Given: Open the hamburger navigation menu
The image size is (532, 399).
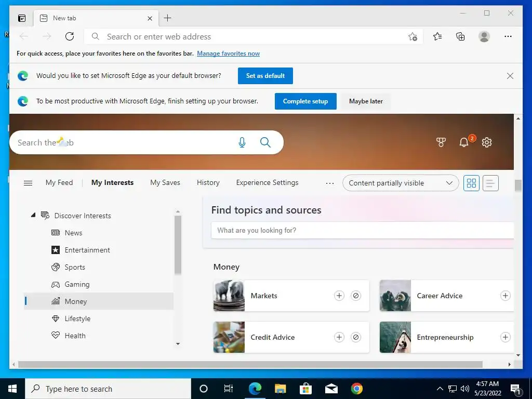Looking at the screenshot, I should coord(28,183).
